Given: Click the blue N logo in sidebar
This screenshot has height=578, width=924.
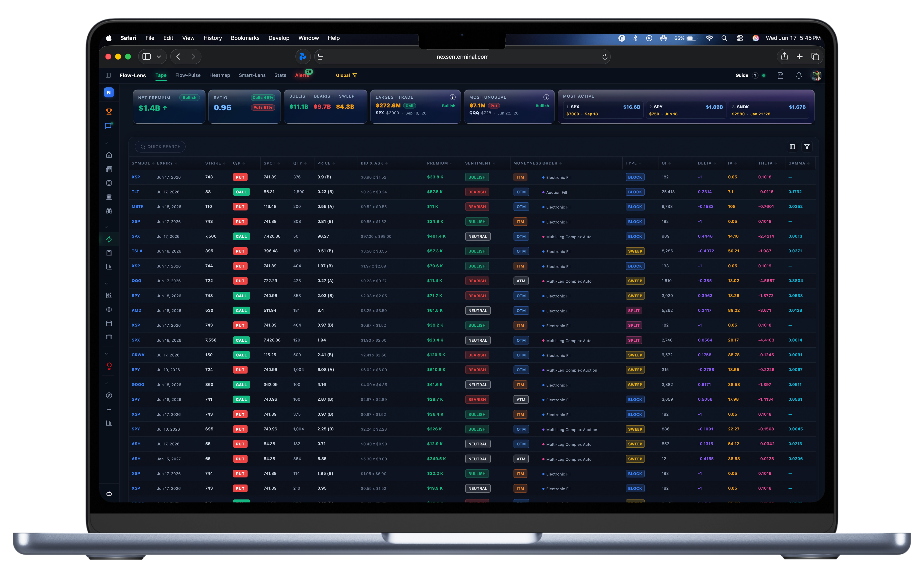Looking at the screenshot, I should pos(109,92).
